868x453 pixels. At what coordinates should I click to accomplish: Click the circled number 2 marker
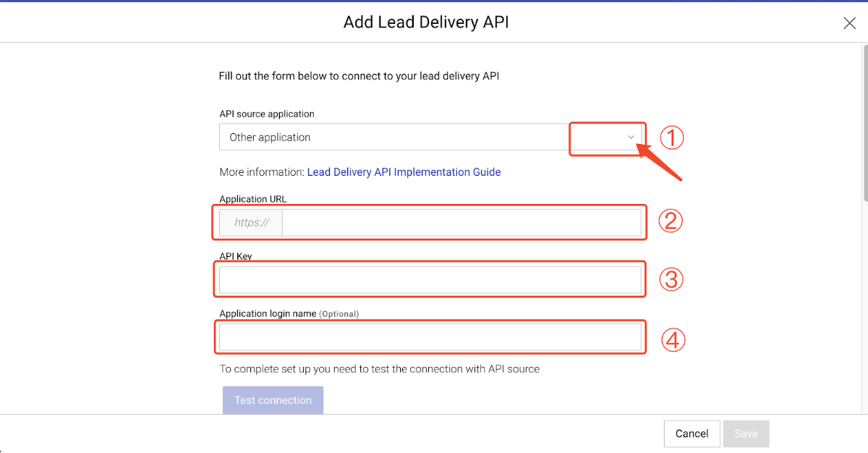coord(671,221)
